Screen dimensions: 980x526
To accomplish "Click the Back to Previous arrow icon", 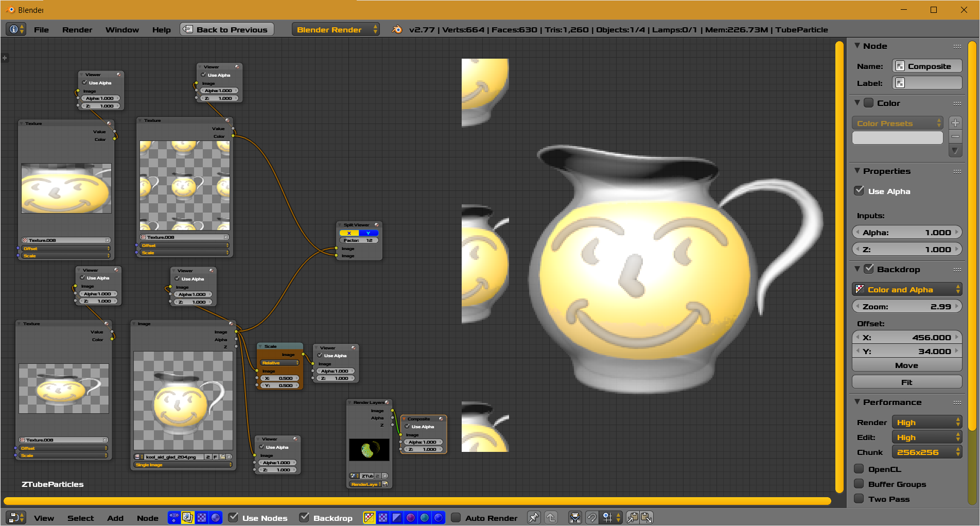I will pos(188,29).
